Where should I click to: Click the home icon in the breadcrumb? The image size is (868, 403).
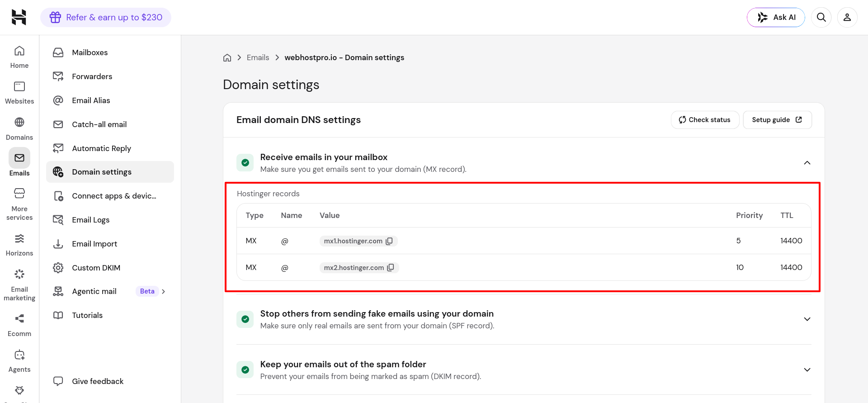[227, 57]
